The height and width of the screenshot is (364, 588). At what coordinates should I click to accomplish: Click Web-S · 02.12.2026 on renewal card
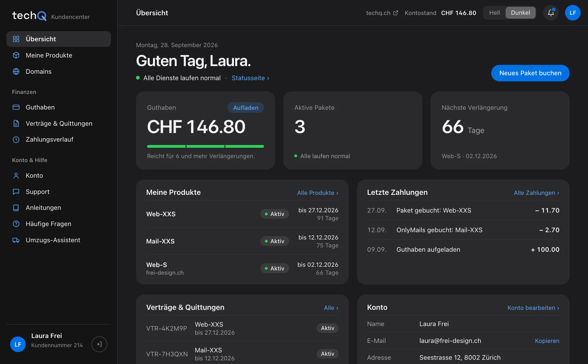469,156
